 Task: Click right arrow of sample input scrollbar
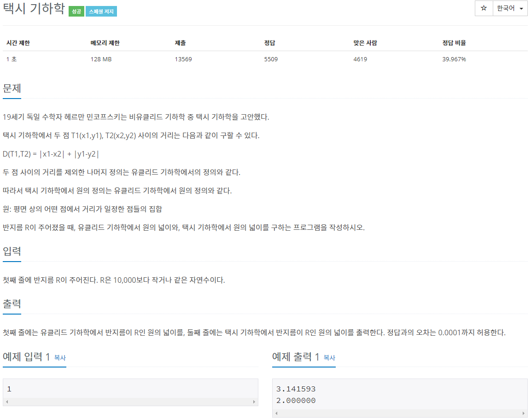[x=254, y=402]
